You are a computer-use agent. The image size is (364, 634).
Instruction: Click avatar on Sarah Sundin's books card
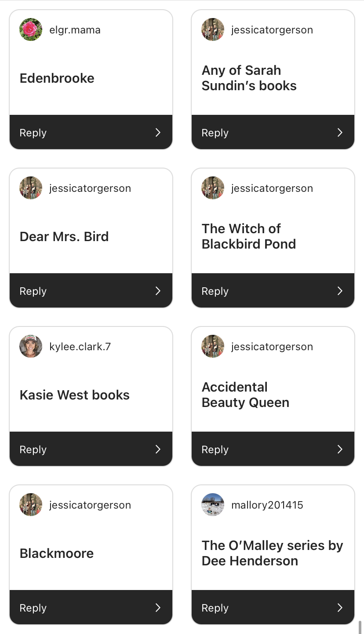[213, 29]
